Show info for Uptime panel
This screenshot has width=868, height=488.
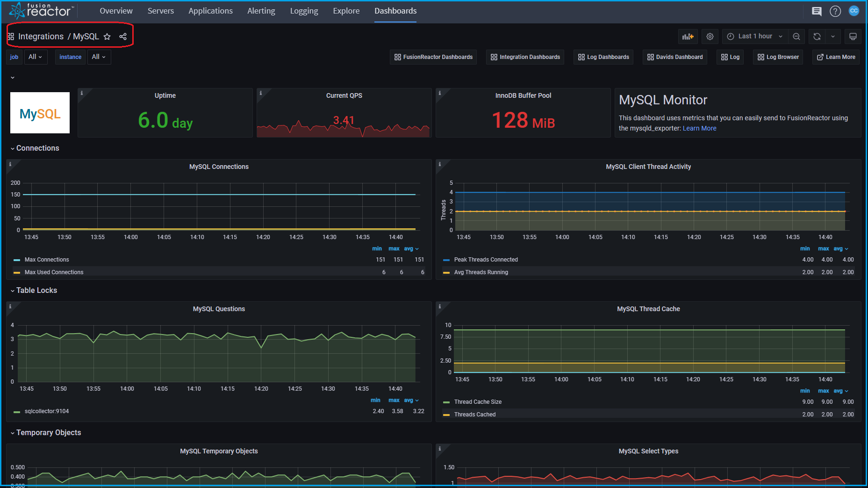(82, 93)
